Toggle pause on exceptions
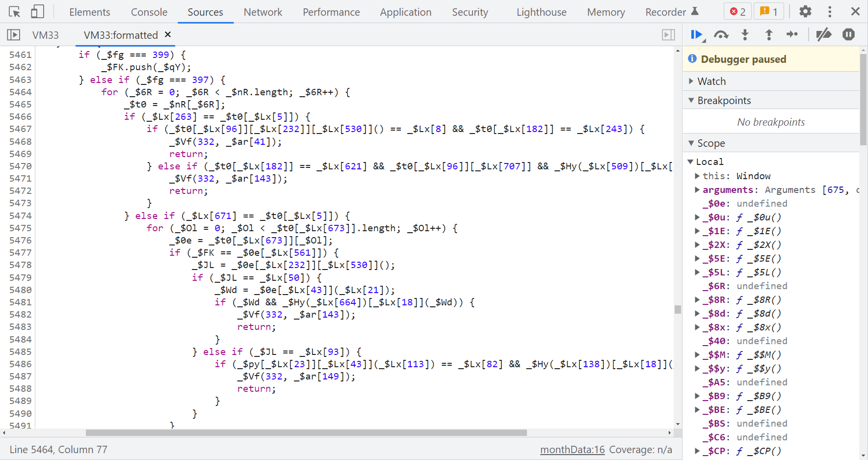 coord(848,34)
